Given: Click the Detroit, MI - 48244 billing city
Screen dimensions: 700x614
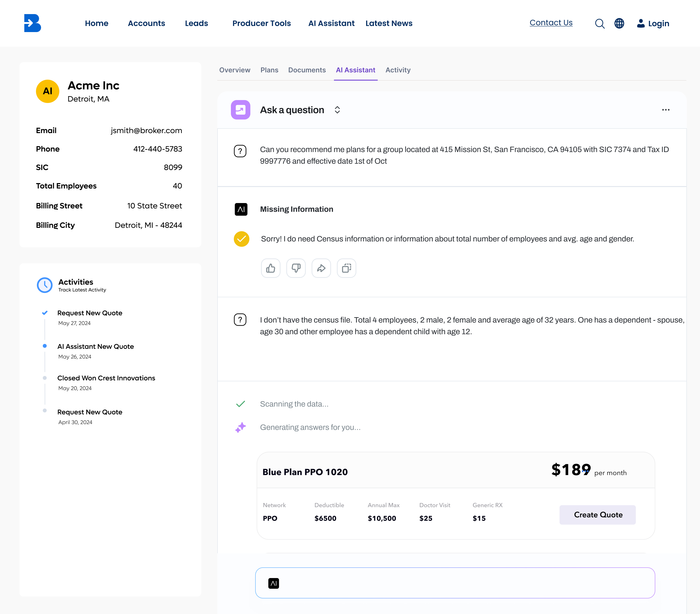Looking at the screenshot, I should (148, 225).
